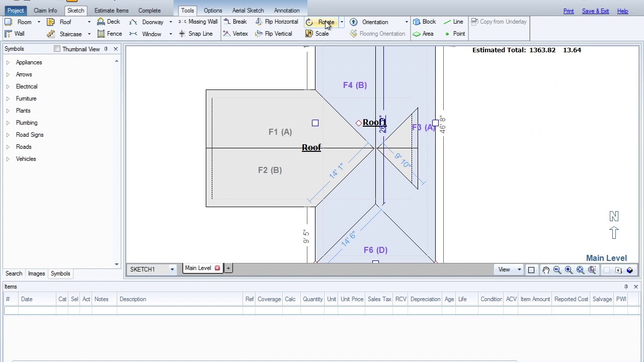This screenshot has height=362, width=644.
Task: Click the zoom out magnifier icon
Action: pos(557,270)
